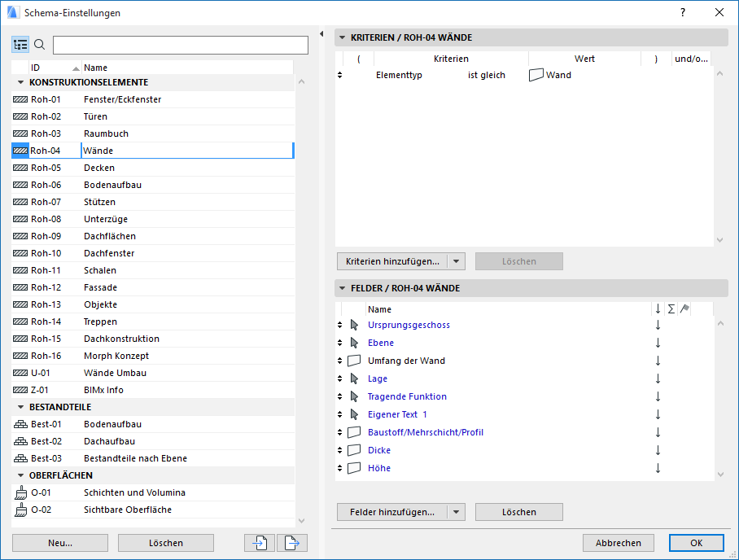Click the wall icon of Dicke field
This screenshot has width=739, height=560.
pyautogui.click(x=354, y=450)
